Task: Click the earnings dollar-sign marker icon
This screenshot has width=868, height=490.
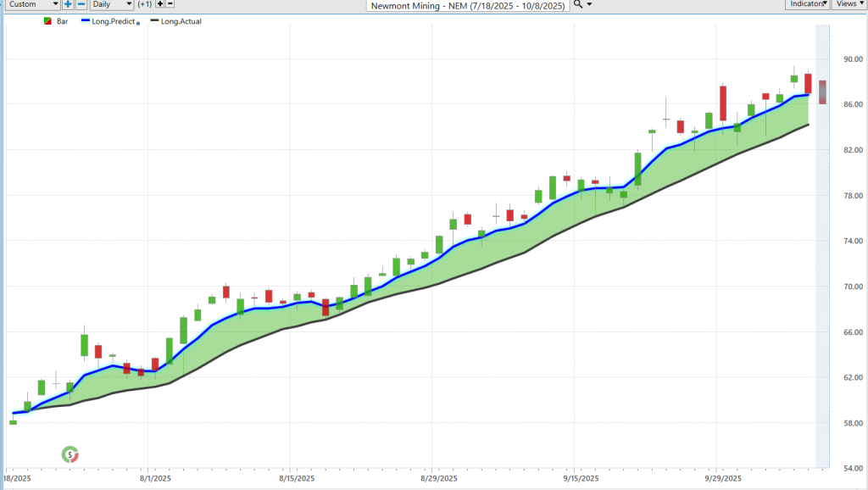Action: pos(70,455)
